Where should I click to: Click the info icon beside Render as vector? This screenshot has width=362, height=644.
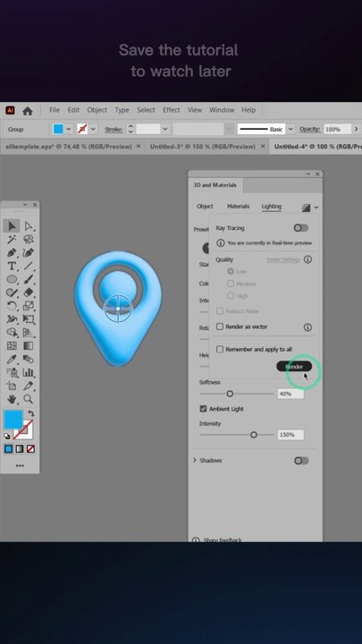307,327
